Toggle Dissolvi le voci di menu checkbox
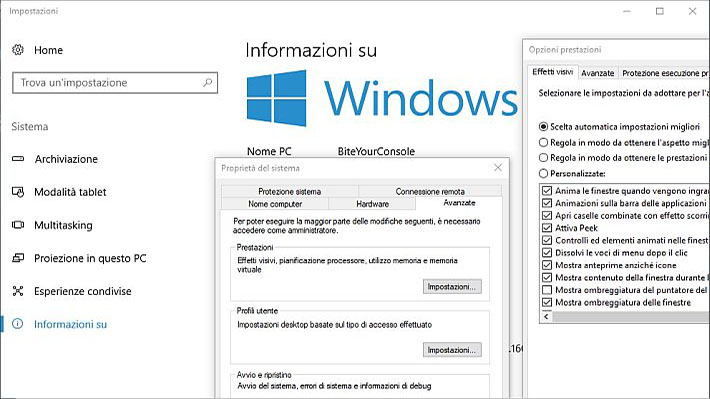710x399 pixels. 547,253
